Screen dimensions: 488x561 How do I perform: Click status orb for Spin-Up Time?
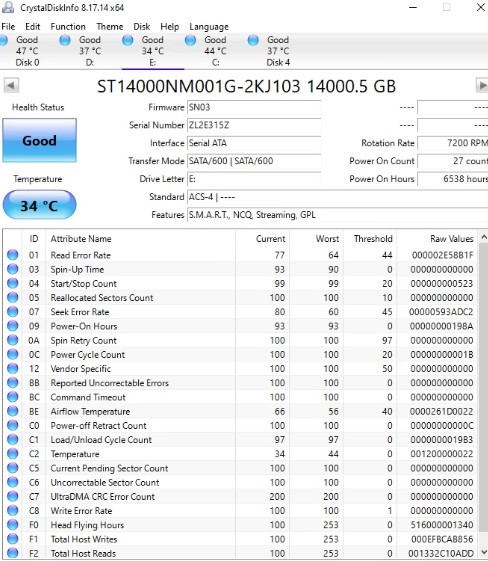click(x=13, y=269)
